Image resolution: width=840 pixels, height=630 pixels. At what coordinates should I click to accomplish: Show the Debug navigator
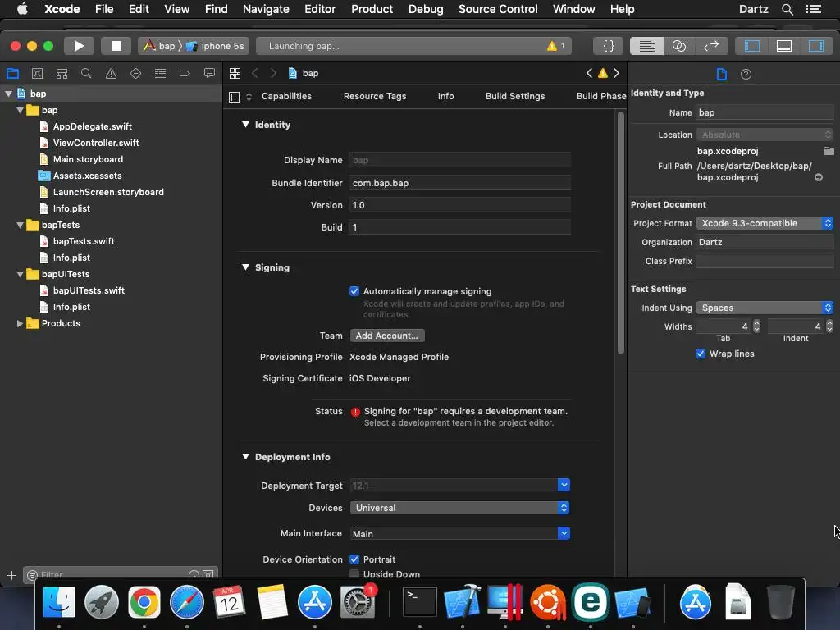point(160,73)
